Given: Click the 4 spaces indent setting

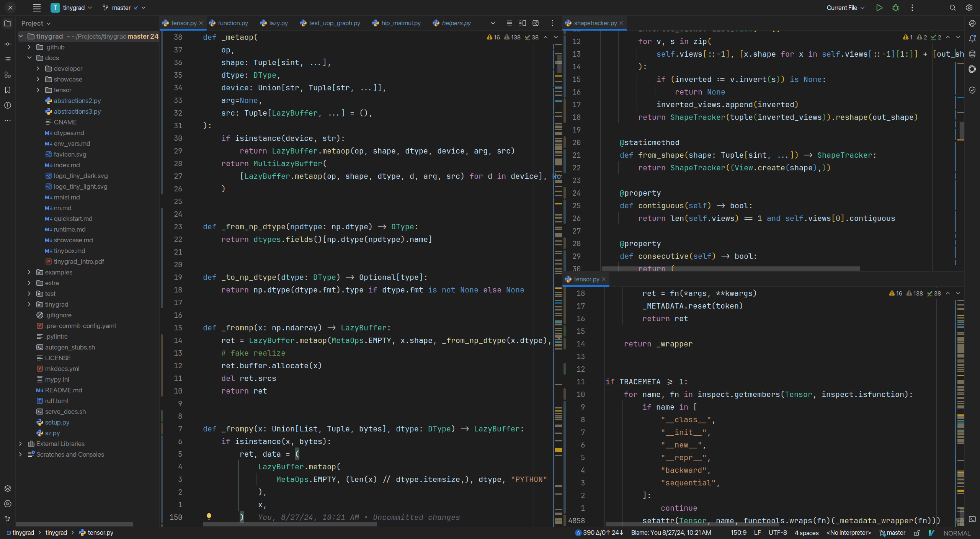Looking at the screenshot, I should coord(807,533).
